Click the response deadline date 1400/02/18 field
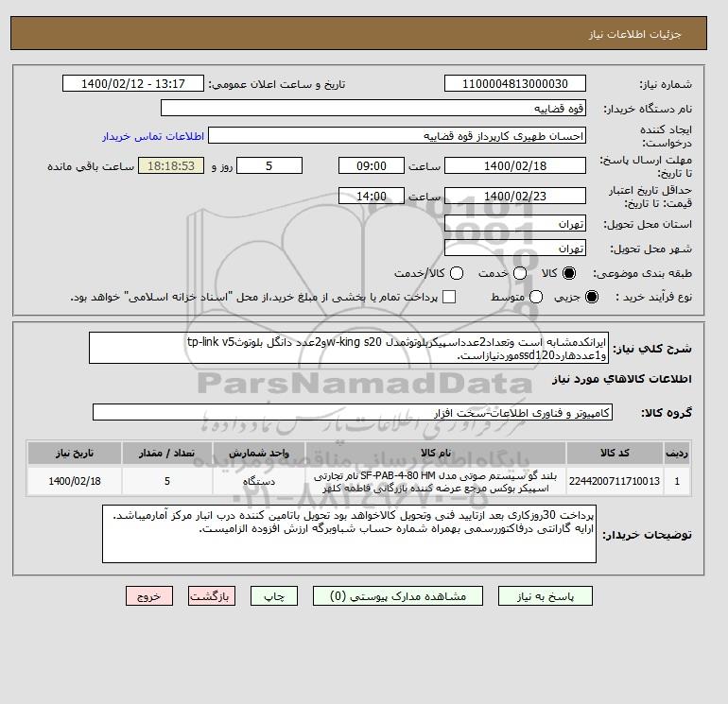 click(x=515, y=165)
